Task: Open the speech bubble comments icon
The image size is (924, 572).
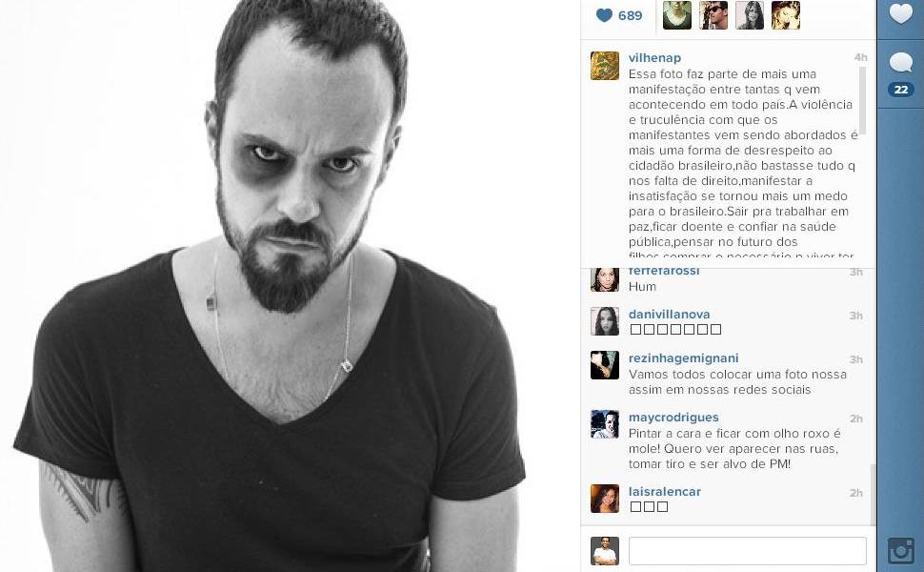Action: (x=900, y=62)
